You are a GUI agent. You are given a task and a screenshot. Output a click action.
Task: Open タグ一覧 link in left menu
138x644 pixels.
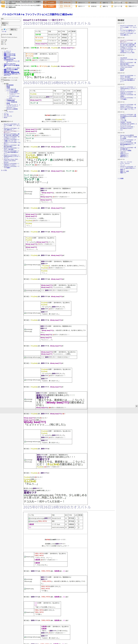pos(6,115)
